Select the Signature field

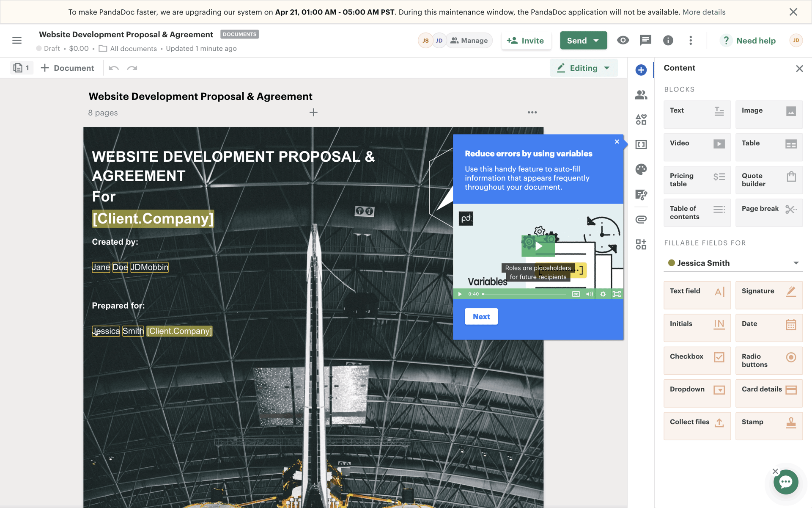769,295
